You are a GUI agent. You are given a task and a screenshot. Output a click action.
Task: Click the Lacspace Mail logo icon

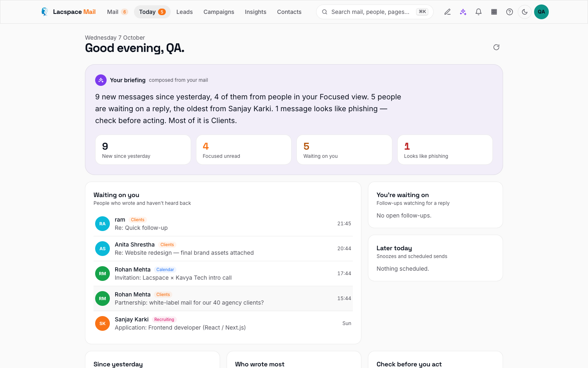pos(45,12)
